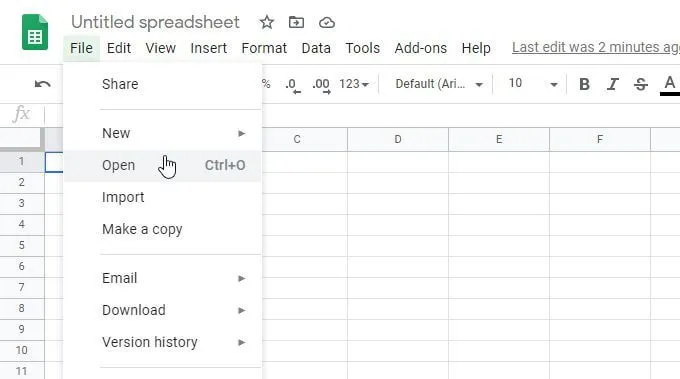
Task: Select row 1 header
Action: tap(22, 162)
